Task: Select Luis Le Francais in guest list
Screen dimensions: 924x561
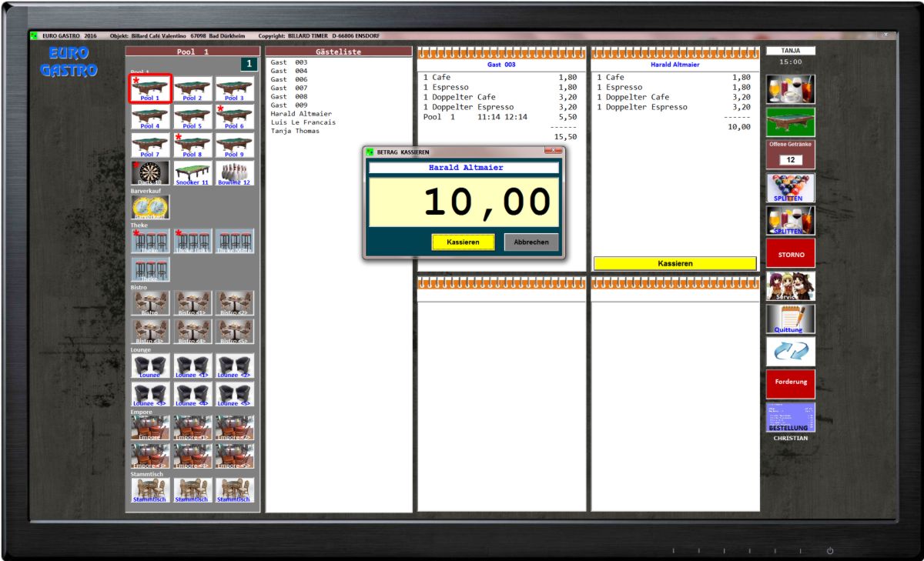Action: (x=303, y=122)
